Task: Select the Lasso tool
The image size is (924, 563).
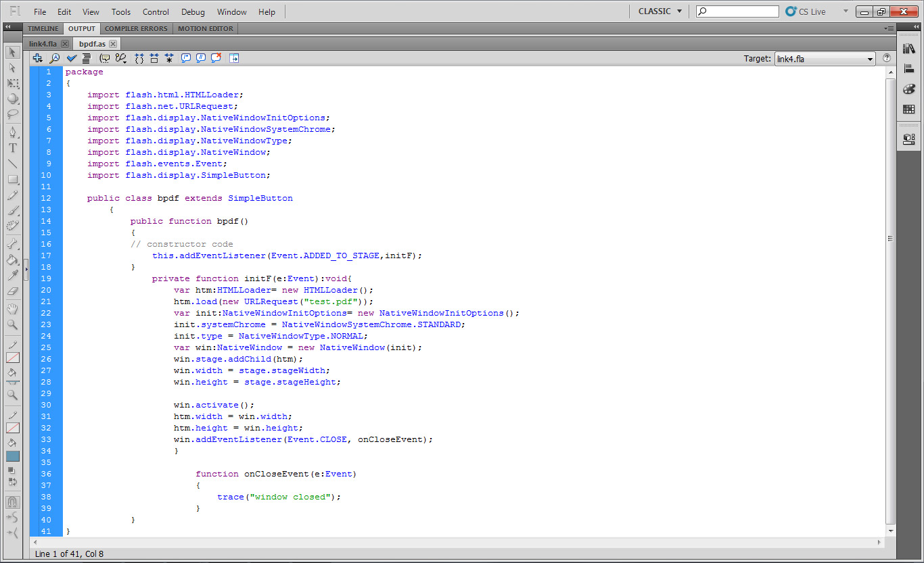Action: pyautogui.click(x=12, y=114)
